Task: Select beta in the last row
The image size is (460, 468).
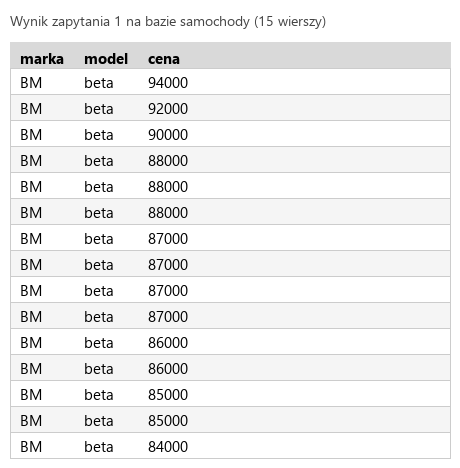Action: pyautogui.click(x=99, y=447)
